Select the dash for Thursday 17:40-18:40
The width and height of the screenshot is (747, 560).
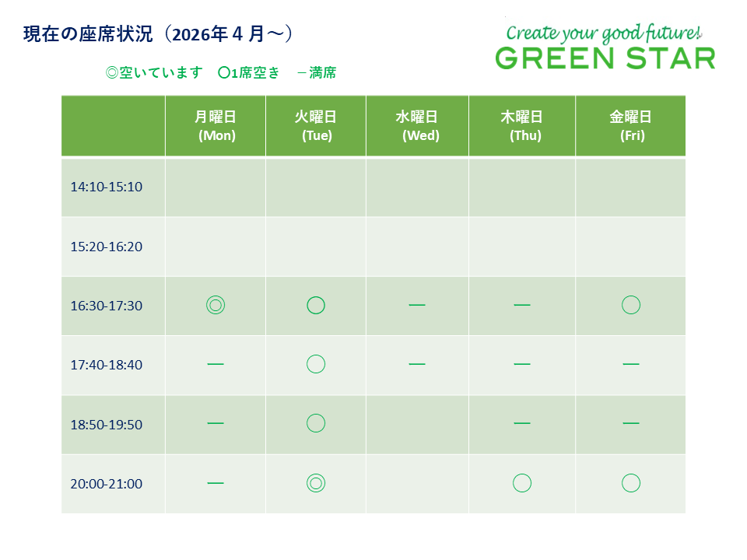(x=522, y=364)
